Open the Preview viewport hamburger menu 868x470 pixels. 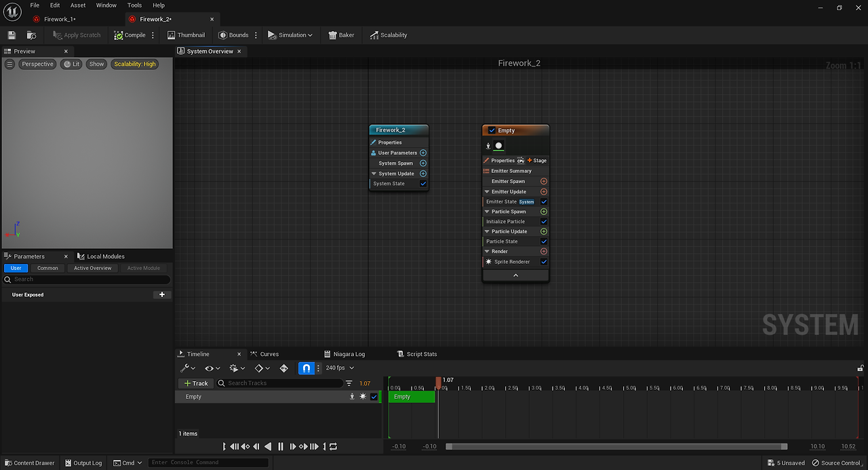point(9,64)
